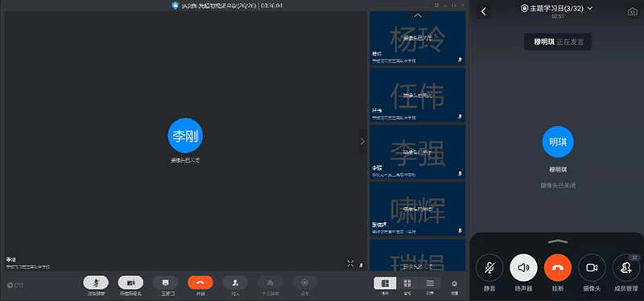Select 啸辉 participant thumbnail
Screen dimensions: 644x301
click(417, 209)
